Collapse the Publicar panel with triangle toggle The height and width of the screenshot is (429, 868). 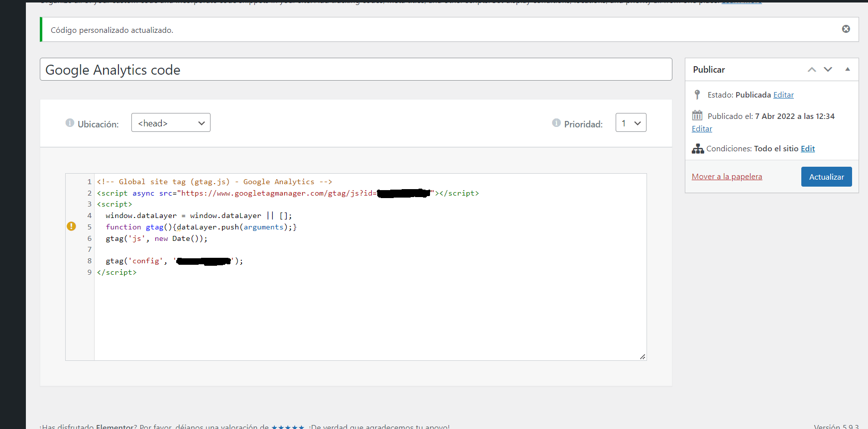tap(848, 69)
